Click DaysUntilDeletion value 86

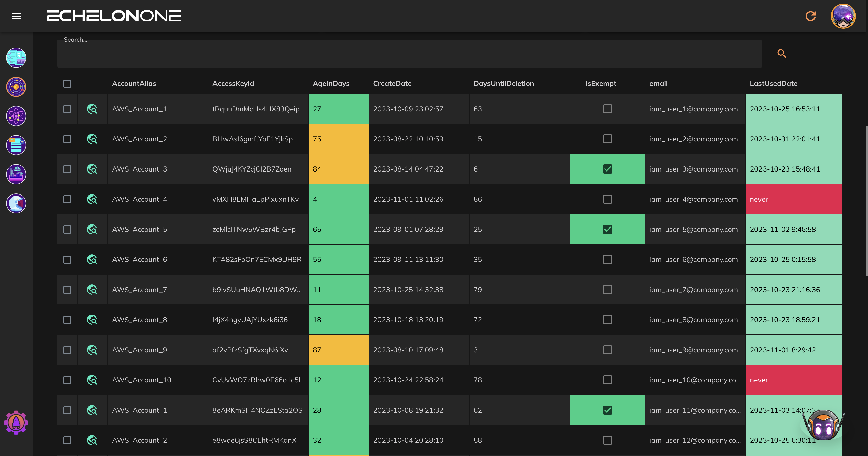(x=478, y=199)
